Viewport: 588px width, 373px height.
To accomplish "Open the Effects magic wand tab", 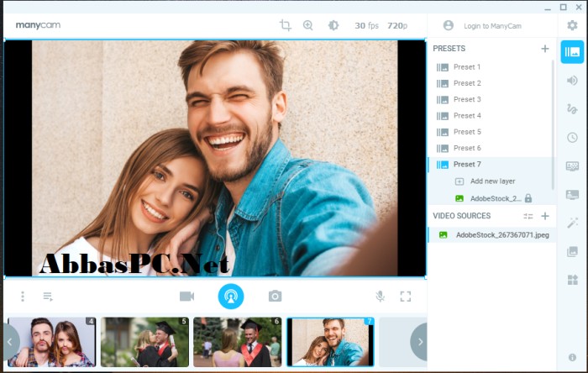I will click(x=572, y=223).
